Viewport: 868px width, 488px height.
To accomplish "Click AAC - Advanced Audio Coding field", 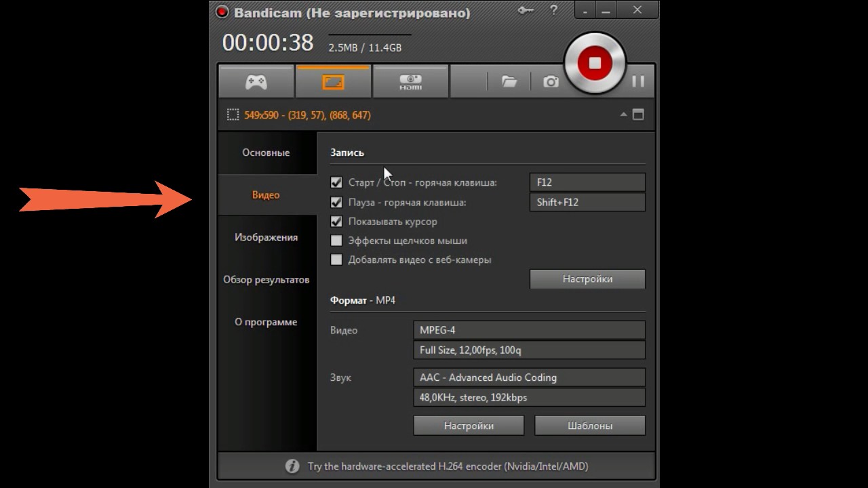I will click(529, 378).
